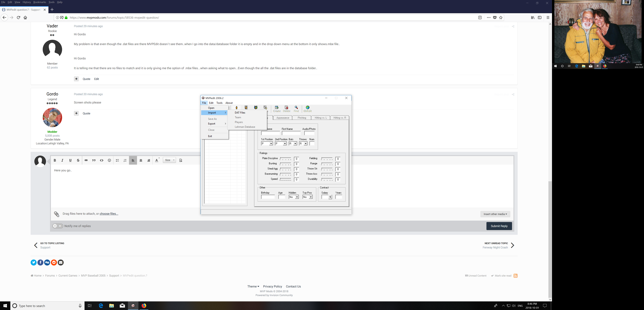The image size is (644, 310).
Task: Click the First Name input field
Action: click(291, 133)
